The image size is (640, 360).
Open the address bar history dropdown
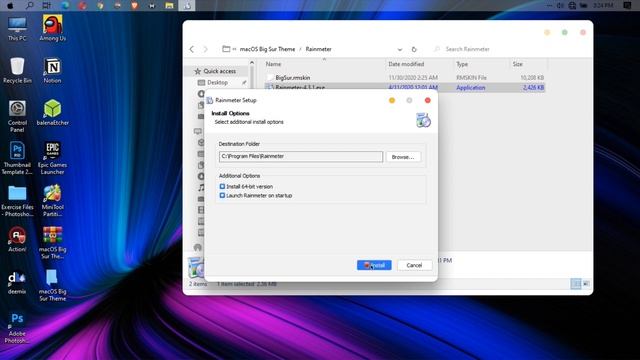(x=400, y=49)
